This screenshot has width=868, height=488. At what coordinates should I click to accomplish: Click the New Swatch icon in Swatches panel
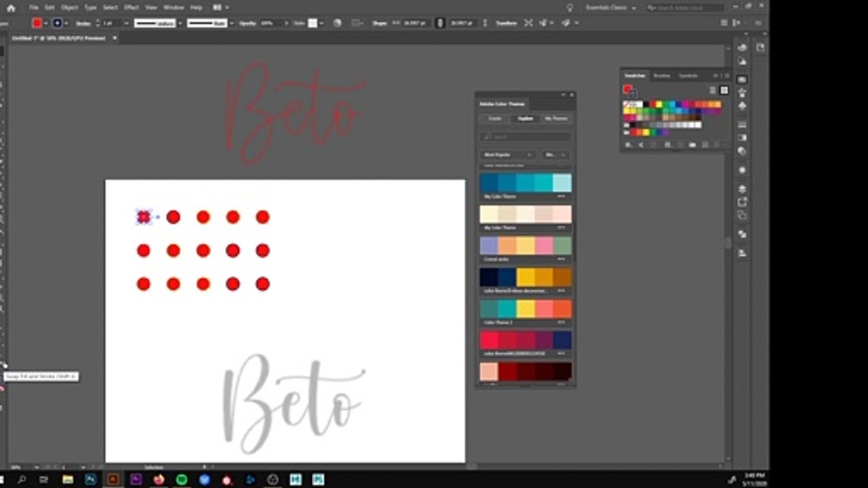pyautogui.click(x=705, y=144)
